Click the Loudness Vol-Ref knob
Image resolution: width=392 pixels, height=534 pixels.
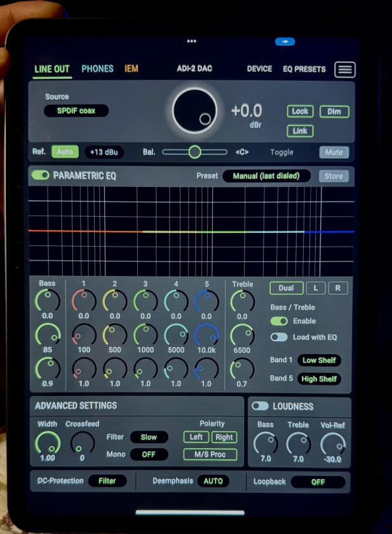point(333,443)
